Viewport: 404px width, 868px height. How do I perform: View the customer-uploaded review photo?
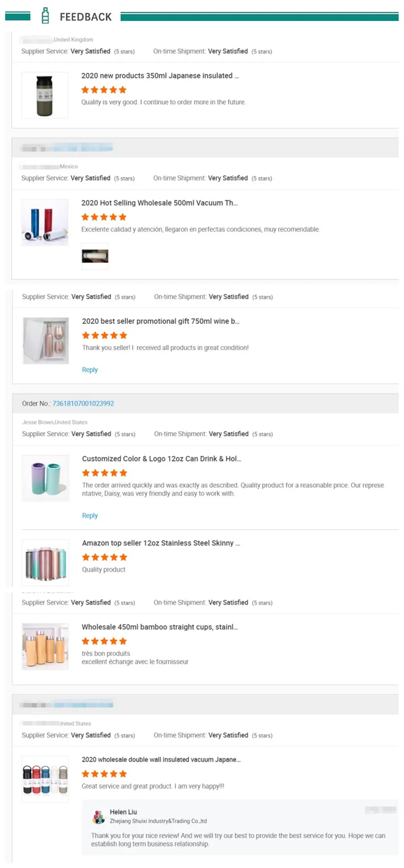click(95, 256)
